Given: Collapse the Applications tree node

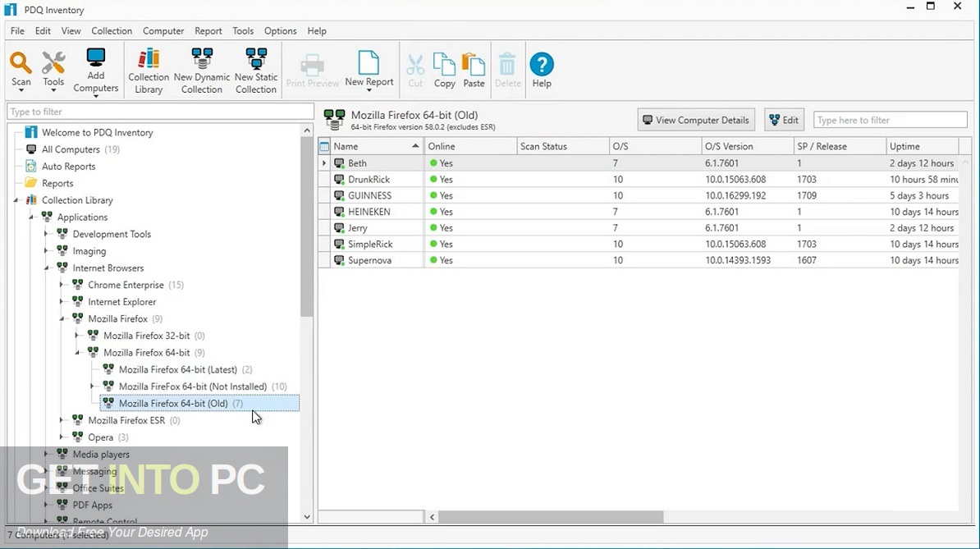Looking at the screenshot, I should click(30, 217).
